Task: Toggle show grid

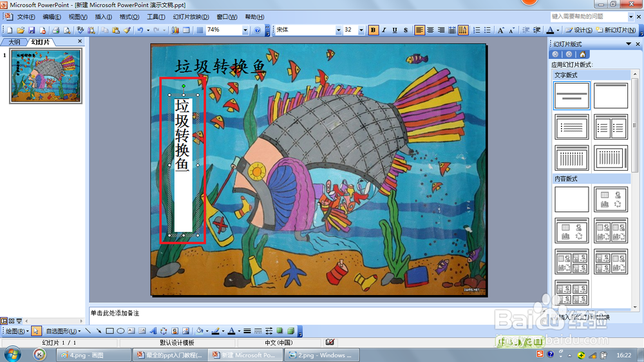Action: (x=200, y=30)
